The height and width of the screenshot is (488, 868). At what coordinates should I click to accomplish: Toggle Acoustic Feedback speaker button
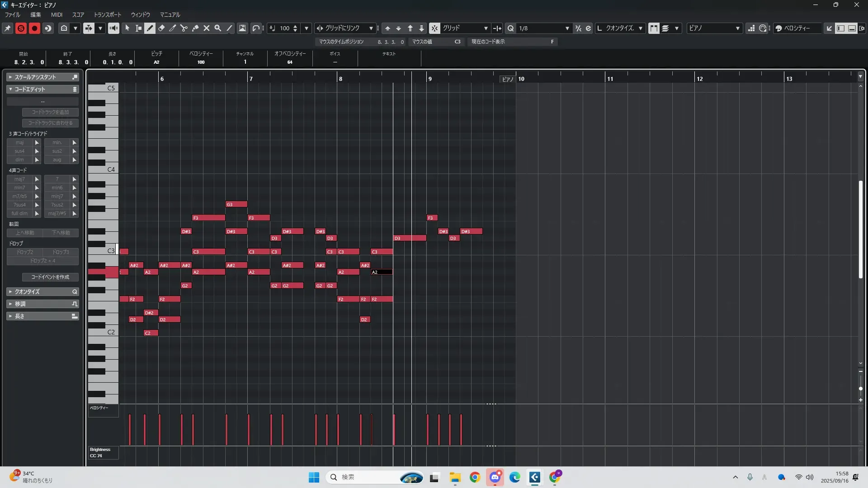(x=113, y=28)
